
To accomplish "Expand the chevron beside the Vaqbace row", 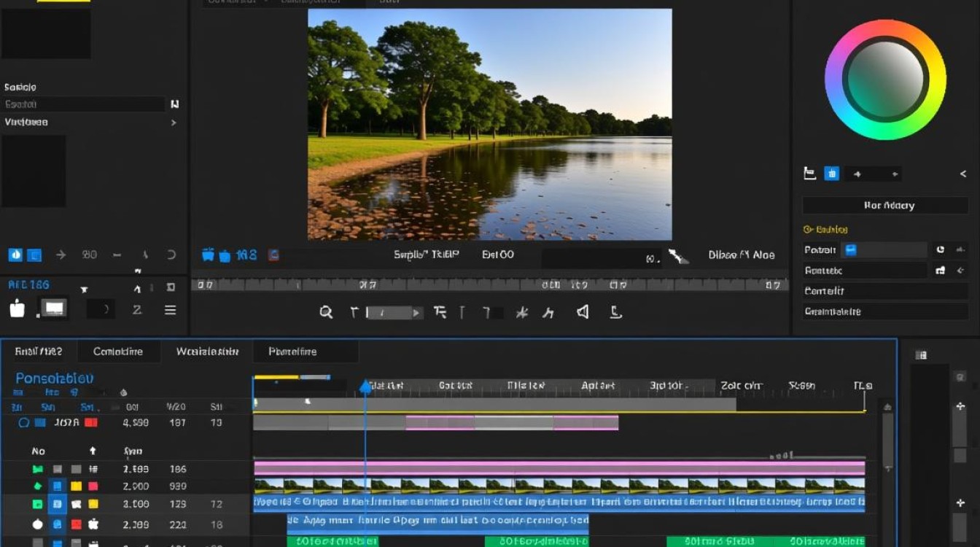I will point(174,123).
